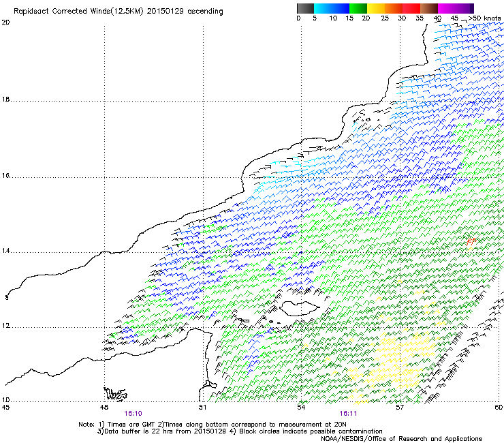Screen dimensions: 504x443
Task: Click the longitude label "45" on bottom axis
Action: point(5,408)
